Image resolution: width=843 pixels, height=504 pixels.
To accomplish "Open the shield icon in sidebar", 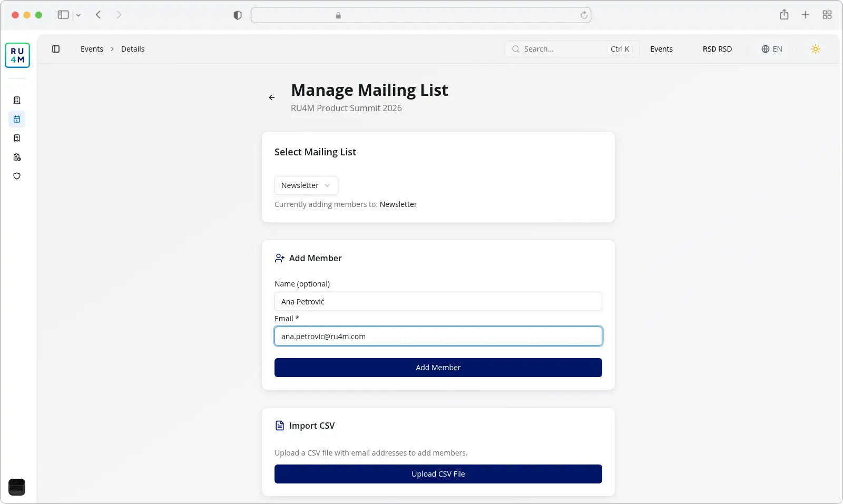I will click(17, 176).
